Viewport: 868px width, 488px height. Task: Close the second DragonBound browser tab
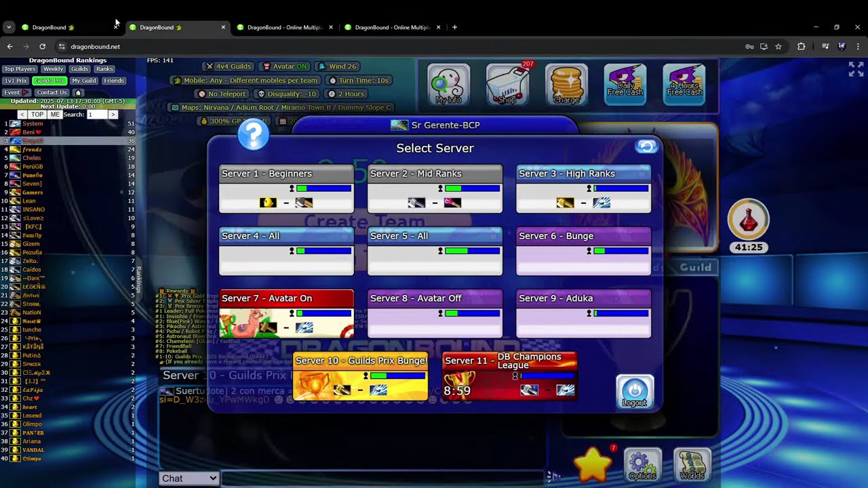pyautogui.click(x=223, y=27)
